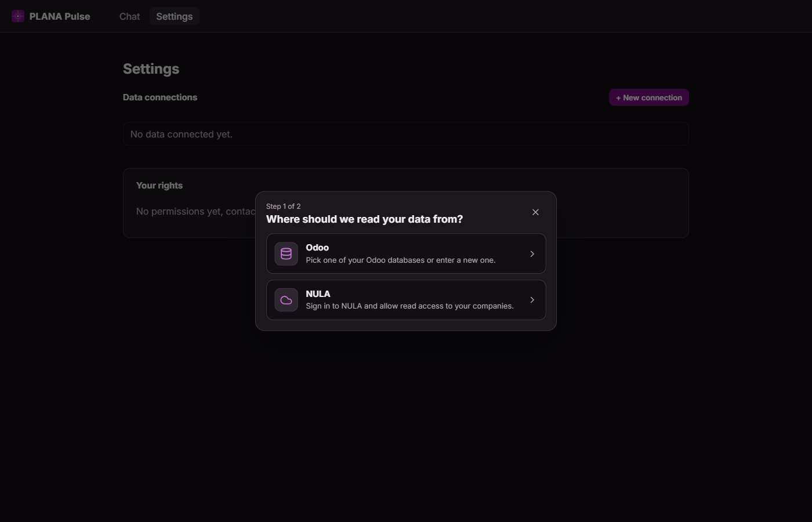Click the "No permissions yet" message
The height and width of the screenshot is (522, 812).
[x=195, y=211]
